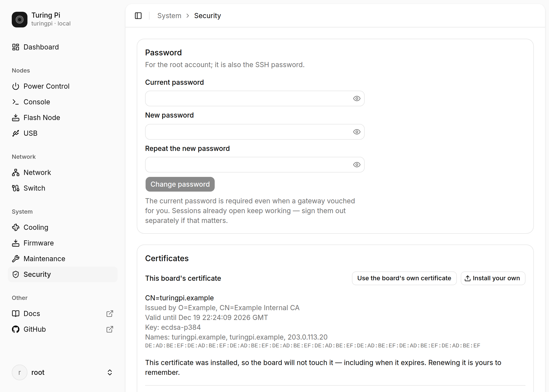549x392 pixels.
Task: Click the Switch icon in sidebar
Action: tap(16, 188)
